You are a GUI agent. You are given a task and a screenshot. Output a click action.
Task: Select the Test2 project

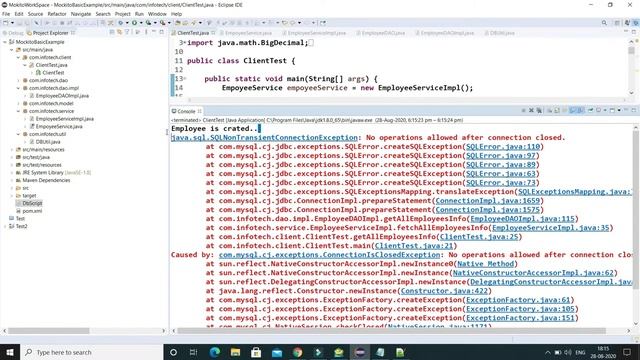(x=21, y=226)
